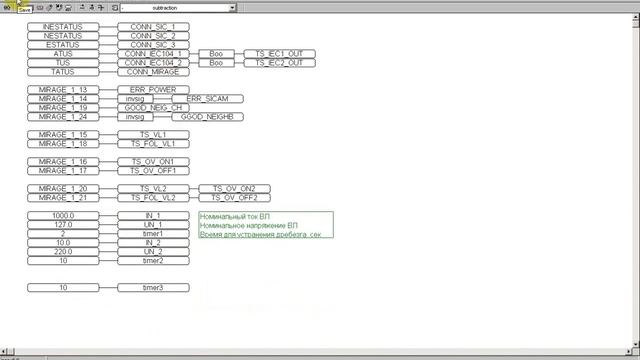
Task: Select the TS_IEC2_OUT block
Action: click(x=279, y=63)
